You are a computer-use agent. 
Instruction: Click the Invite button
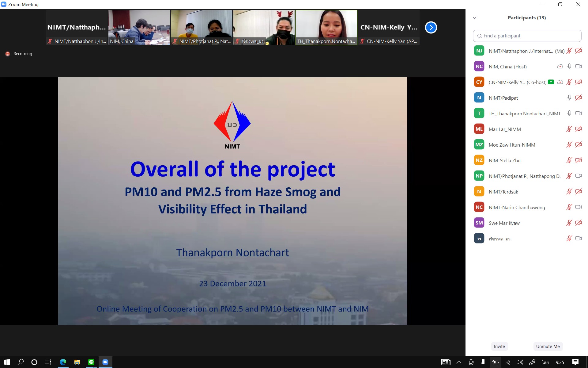tap(499, 346)
